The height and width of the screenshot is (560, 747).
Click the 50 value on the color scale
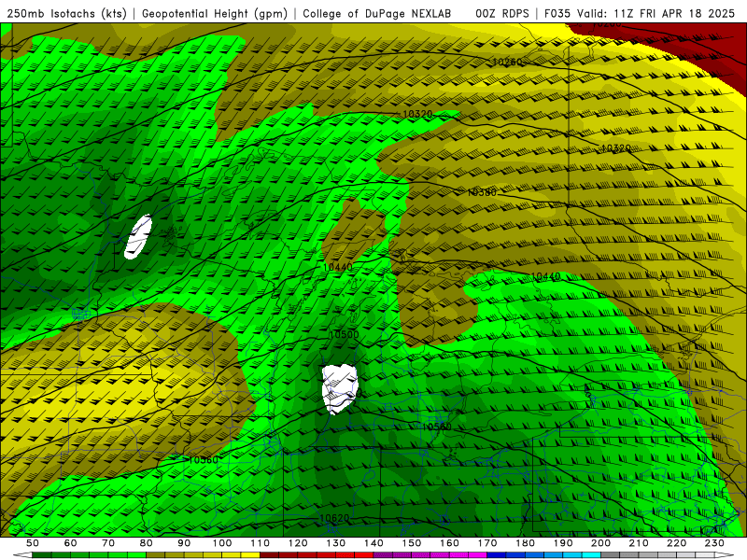click(x=33, y=543)
